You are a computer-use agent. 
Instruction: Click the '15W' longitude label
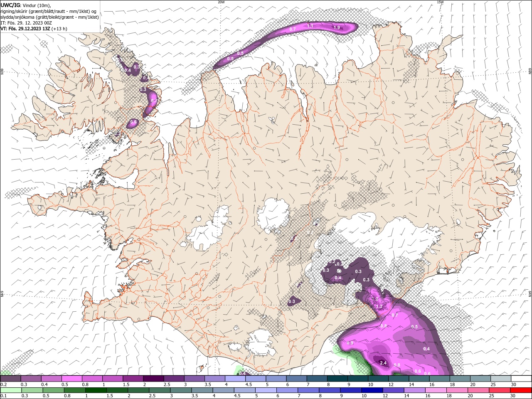point(440,2)
